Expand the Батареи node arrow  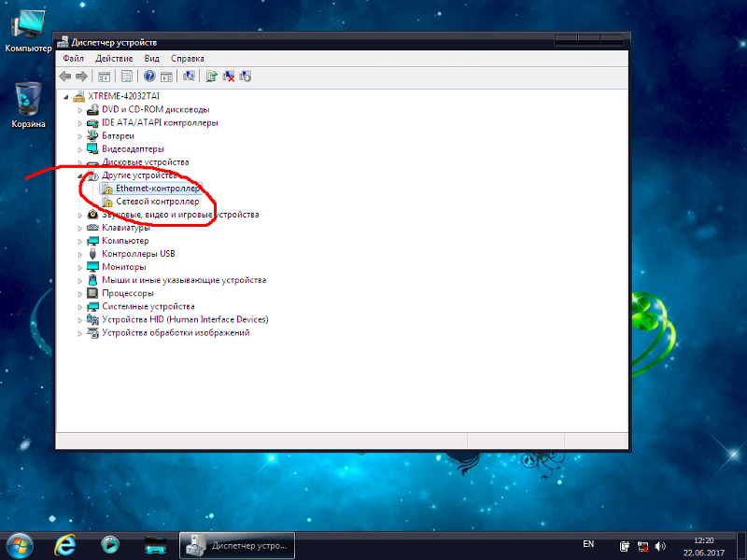coord(80,136)
